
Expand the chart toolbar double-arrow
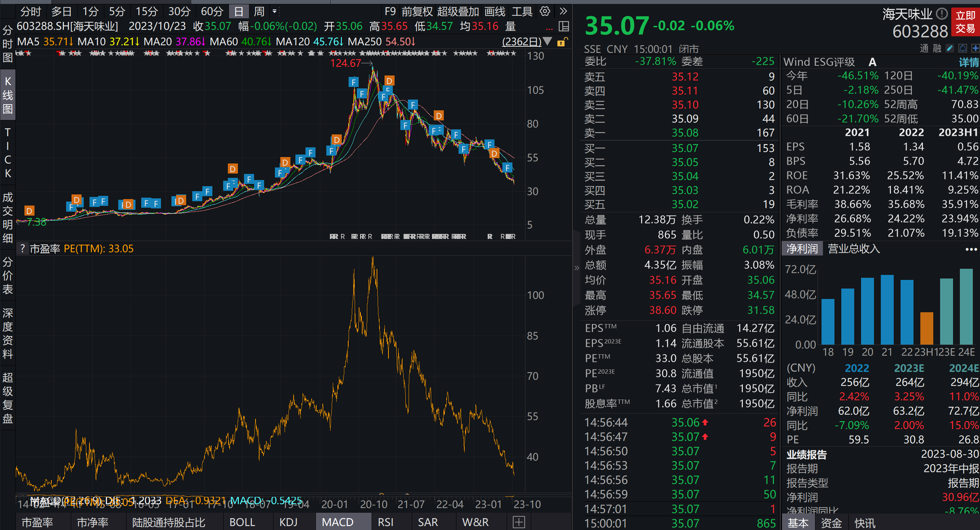(x=563, y=11)
